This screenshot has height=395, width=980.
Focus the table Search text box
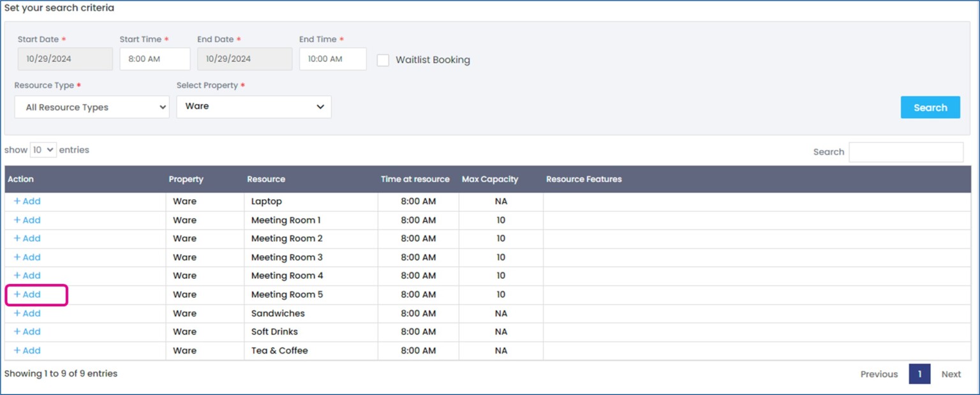coord(906,152)
